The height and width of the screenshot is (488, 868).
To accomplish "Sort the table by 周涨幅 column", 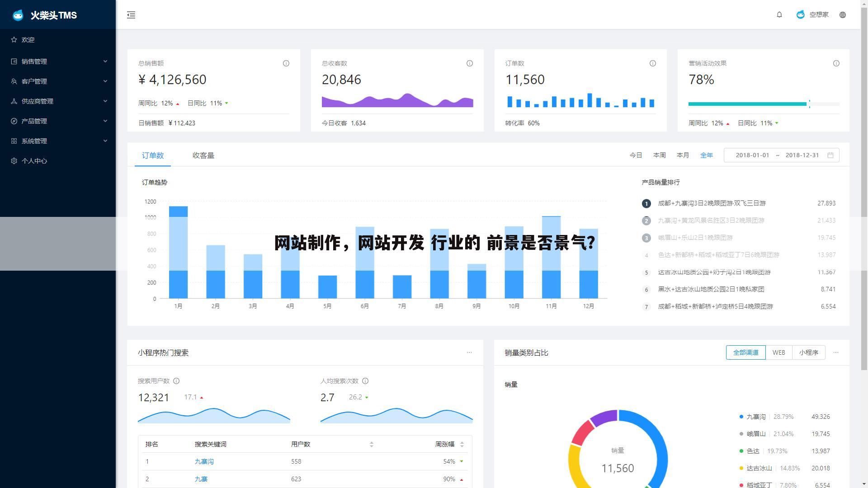I will tap(462, 444).
